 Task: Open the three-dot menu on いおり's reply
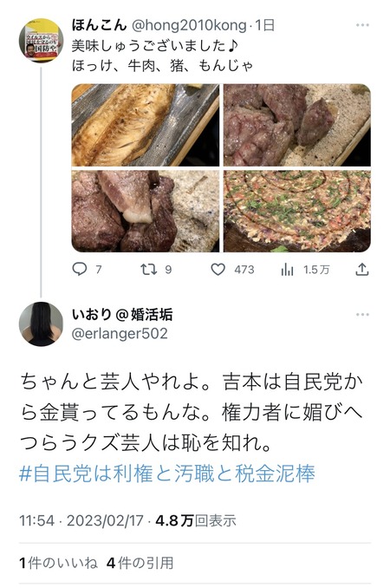point(362,314)
